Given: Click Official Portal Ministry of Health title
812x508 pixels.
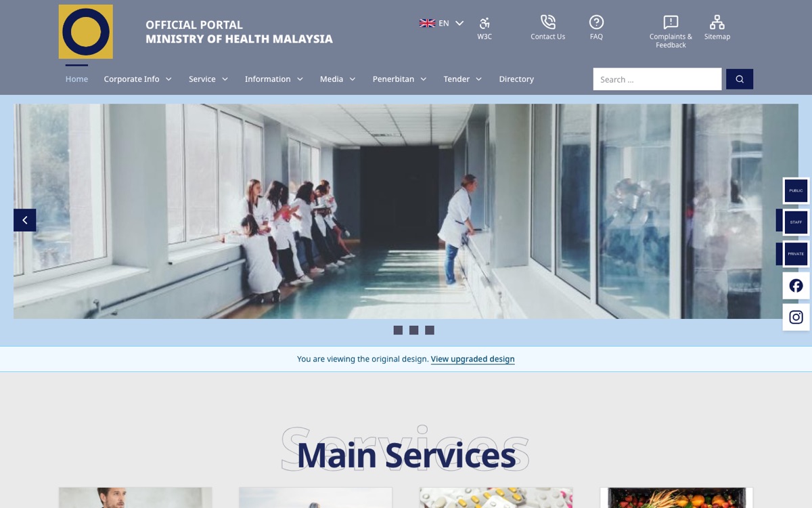Looking at the screenshot, I should (x=239, y=32).
